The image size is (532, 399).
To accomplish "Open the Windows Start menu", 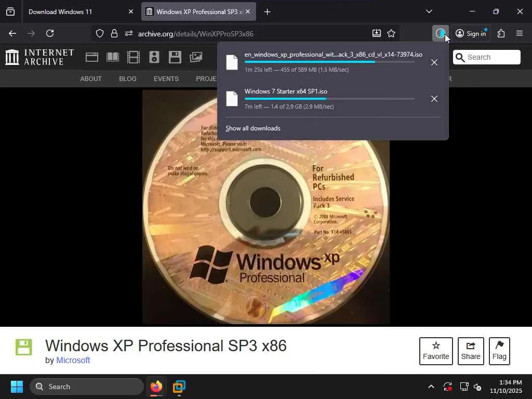I will tap(17, 387).
